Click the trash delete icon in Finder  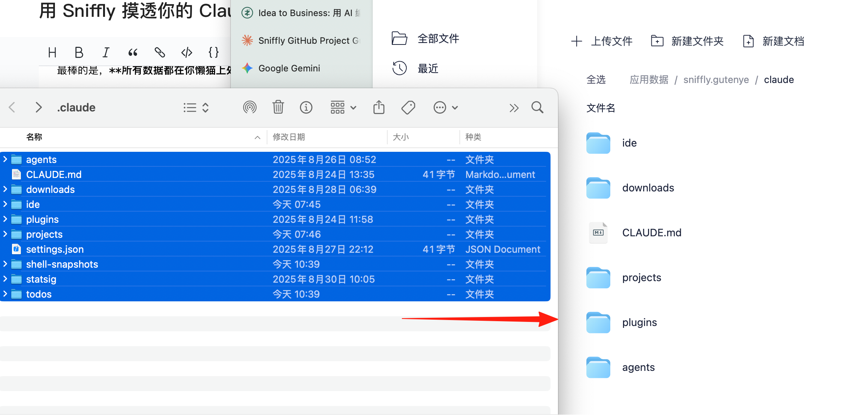[278, 107]
